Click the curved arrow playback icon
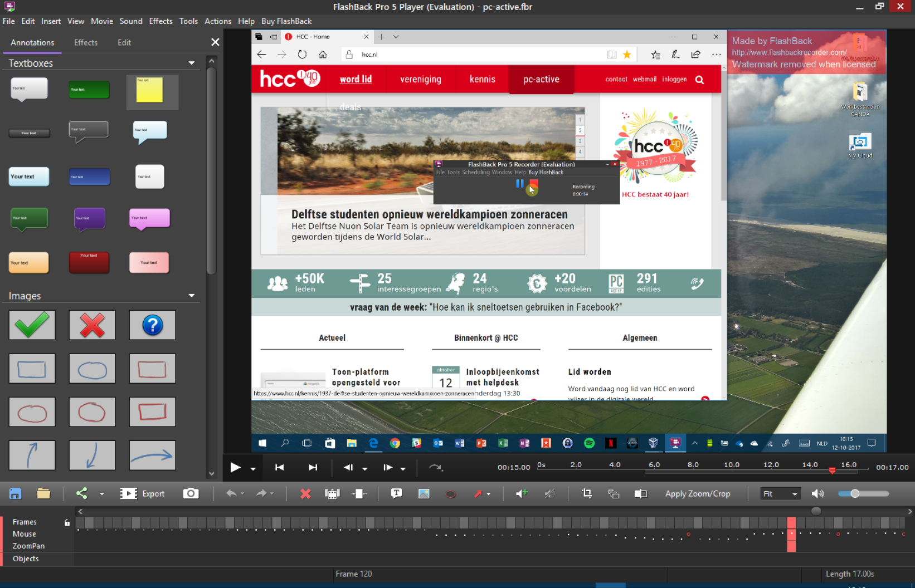 click(x=436, y=467)
